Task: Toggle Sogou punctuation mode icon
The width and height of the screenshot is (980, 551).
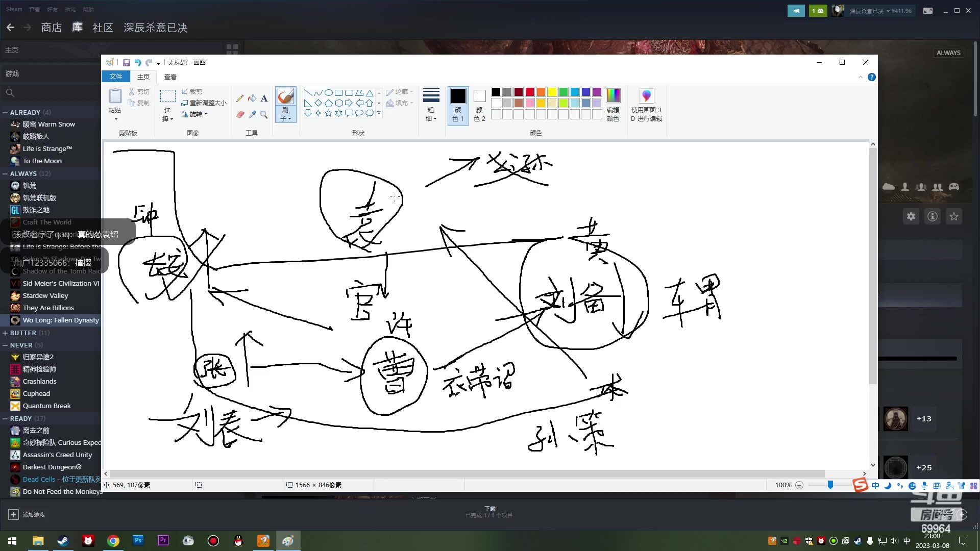Action: point(900,485)
